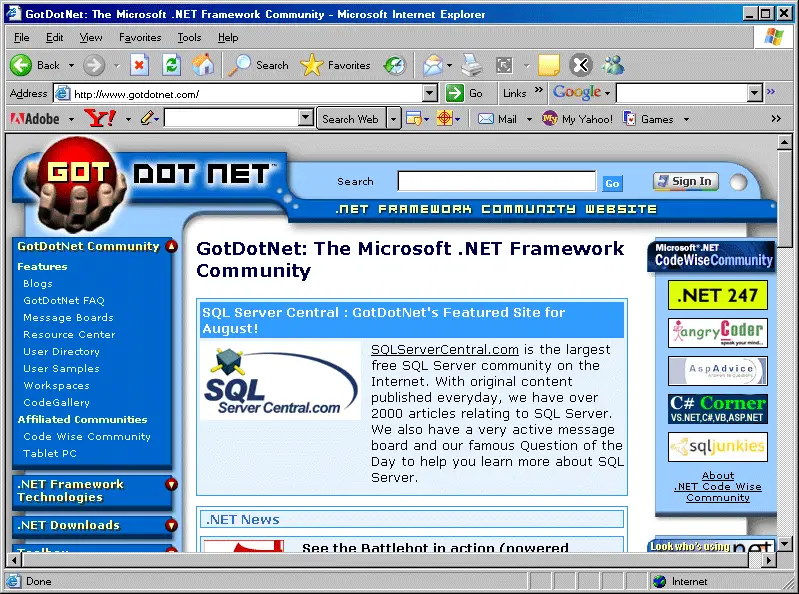Click the Yahoo red target icon
799x594 pixels.
point(445,119)
